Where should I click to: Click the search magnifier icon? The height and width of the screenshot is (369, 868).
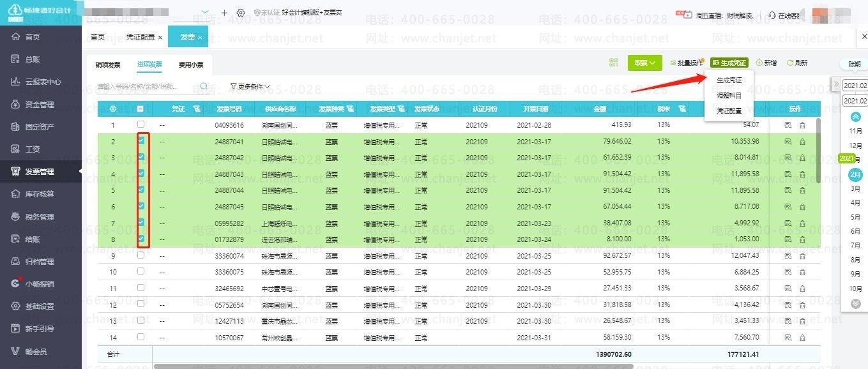coord(204,86)
